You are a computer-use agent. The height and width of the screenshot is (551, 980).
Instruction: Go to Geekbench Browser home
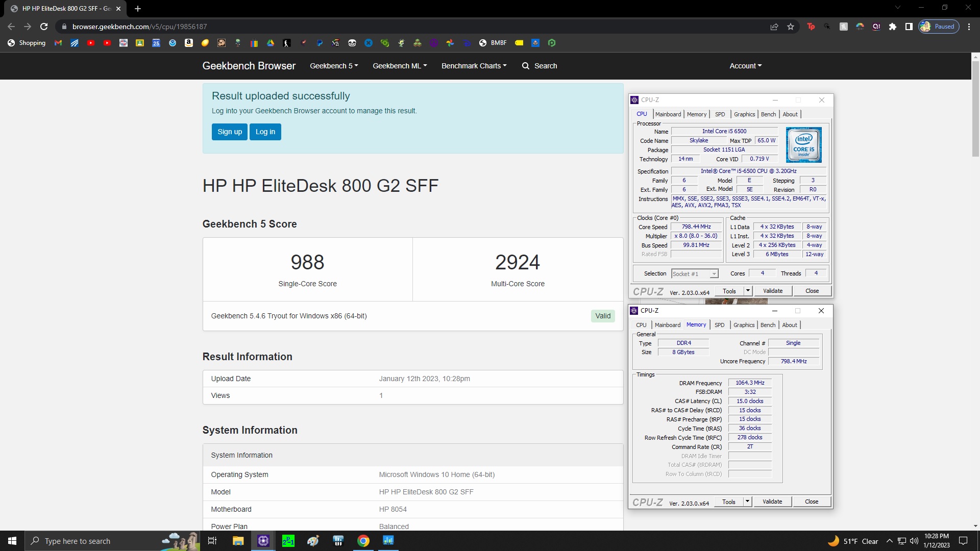pyautogui.click(x=249, y=66)
